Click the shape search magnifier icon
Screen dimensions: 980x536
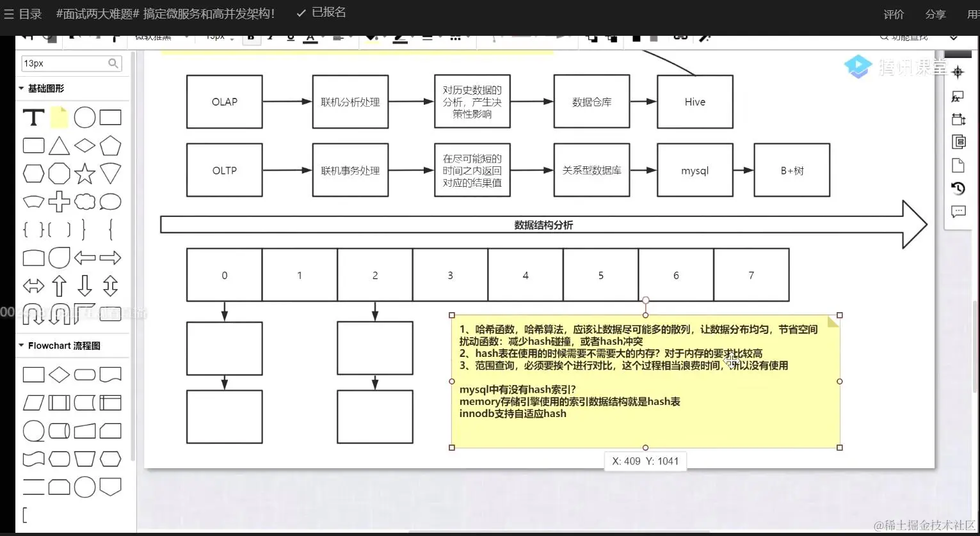[x=113, y=63]
